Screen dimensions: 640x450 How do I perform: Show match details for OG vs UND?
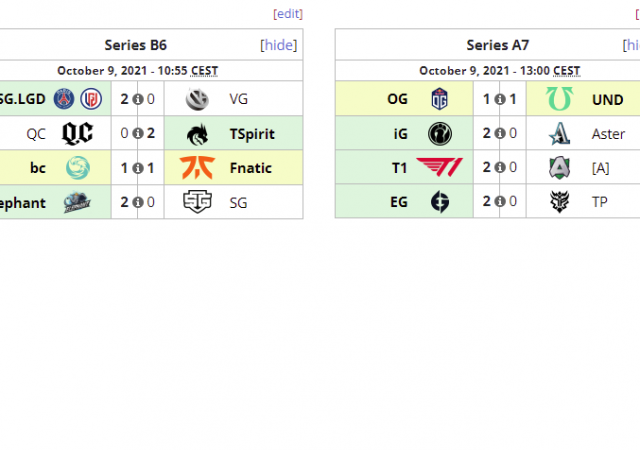click(500, 99)
